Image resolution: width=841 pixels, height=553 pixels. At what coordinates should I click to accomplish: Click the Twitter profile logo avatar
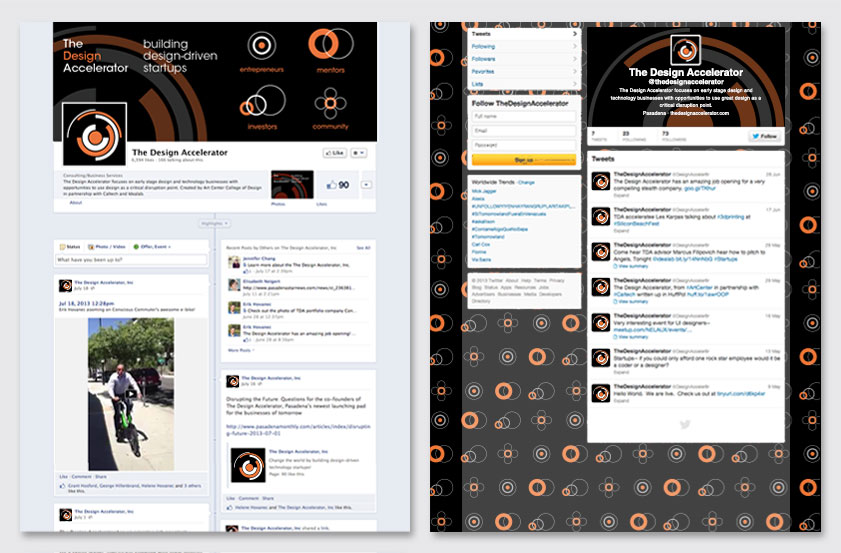pyautogui.click(x=685, y=50)
